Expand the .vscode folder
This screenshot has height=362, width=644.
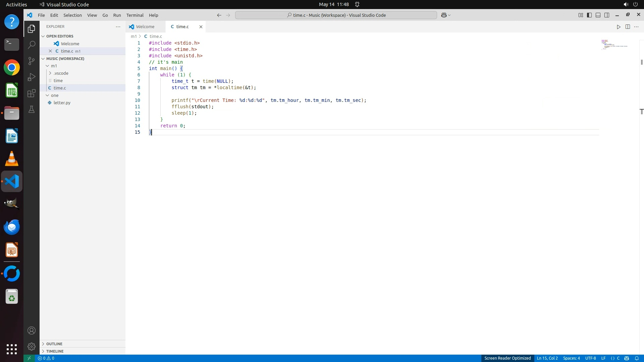61,73
